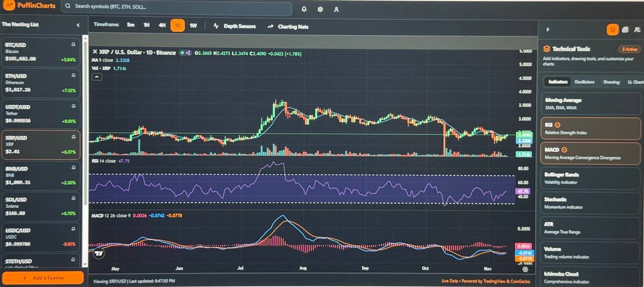
Task: Click the Vol · XRP legend label
Action: [x=101, y=69]
